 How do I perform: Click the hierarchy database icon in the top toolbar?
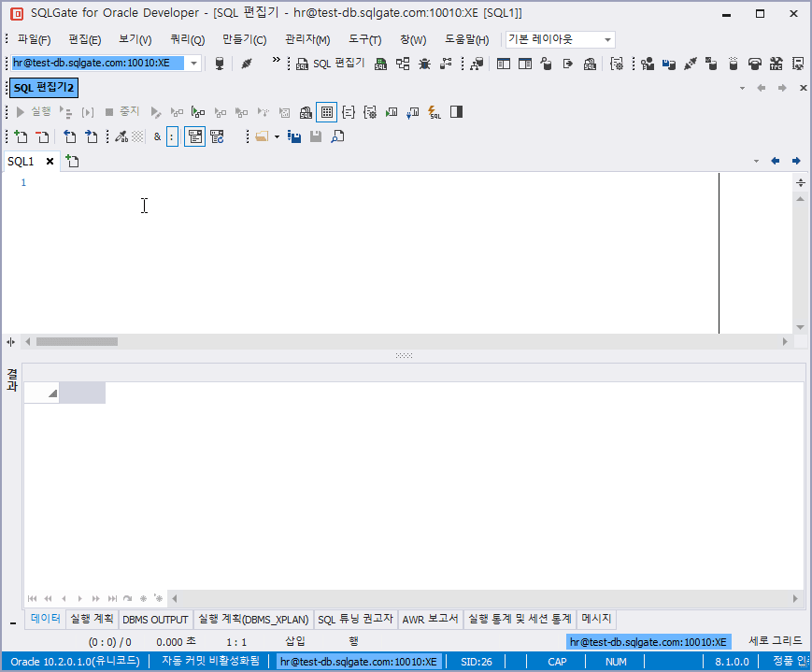click(477, 64)
